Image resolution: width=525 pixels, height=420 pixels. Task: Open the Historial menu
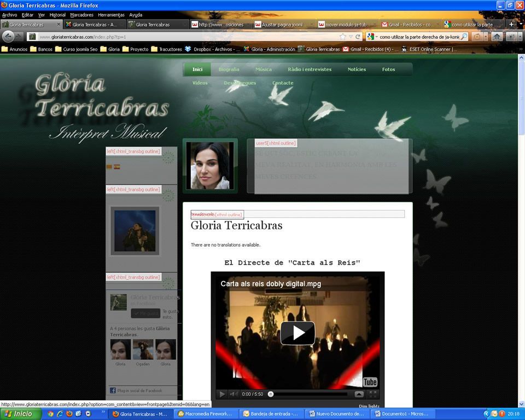coord(57,15)
